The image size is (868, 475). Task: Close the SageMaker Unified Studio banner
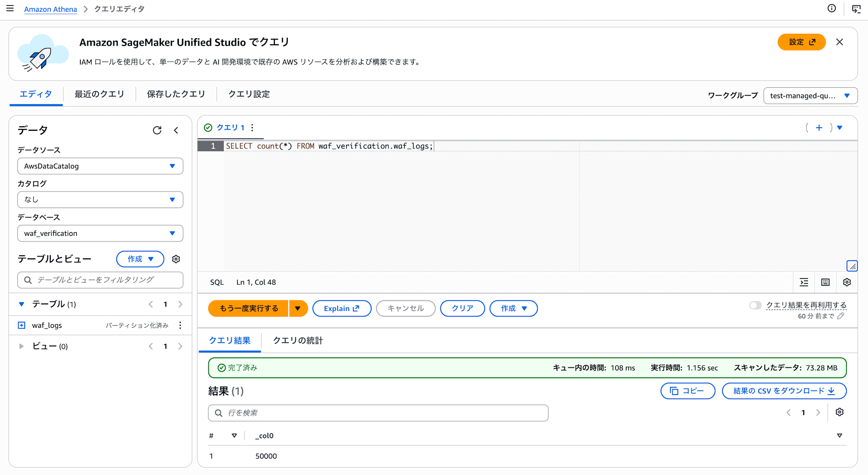coord(840,42)
